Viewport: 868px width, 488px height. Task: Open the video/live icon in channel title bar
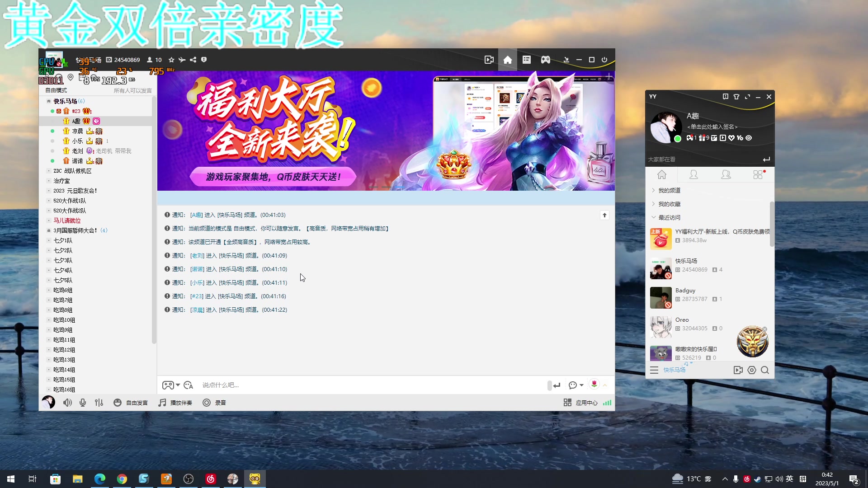[x=489, y=60]
